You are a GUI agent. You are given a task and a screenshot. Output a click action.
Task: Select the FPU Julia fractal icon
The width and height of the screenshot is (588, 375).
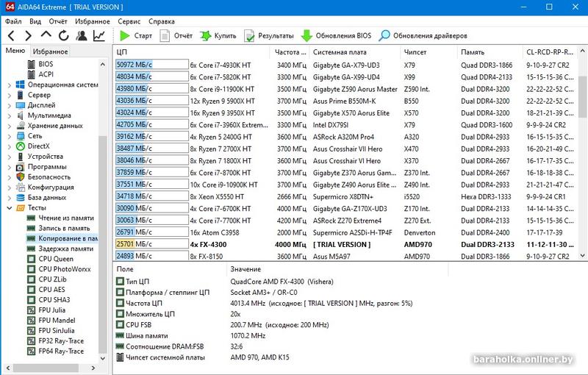[32, 310]
